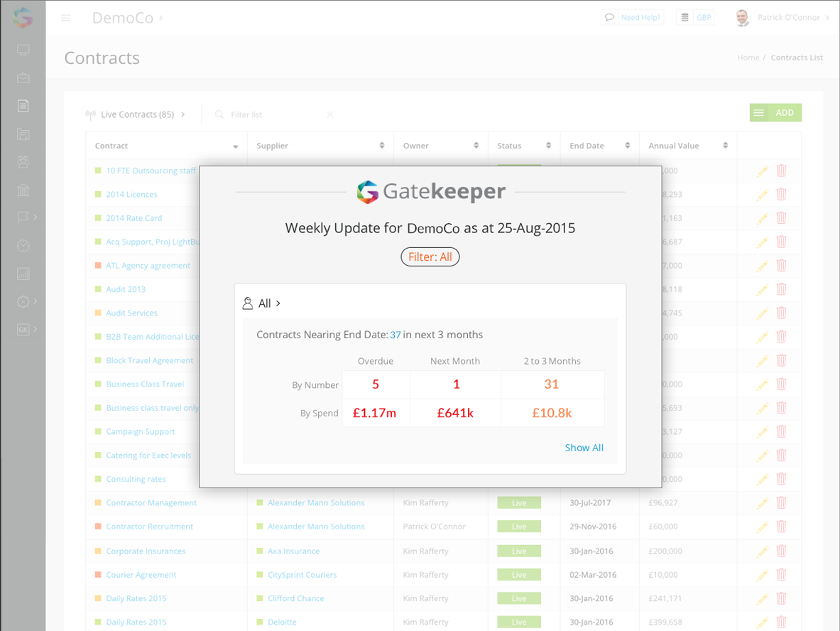Delete the 2014 Rate Card row
Image resolution: width=840 pixels, height=631 pixels.
(782, 217)
